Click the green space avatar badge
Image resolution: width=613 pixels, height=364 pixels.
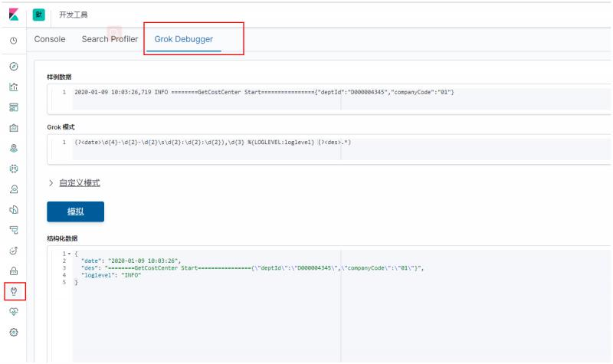click(x=39, y=15)
